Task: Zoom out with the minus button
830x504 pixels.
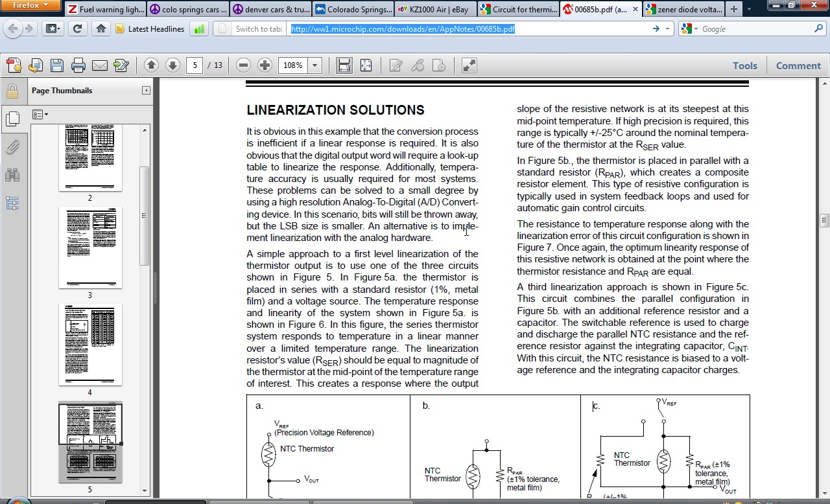Action: coord(243,65)
